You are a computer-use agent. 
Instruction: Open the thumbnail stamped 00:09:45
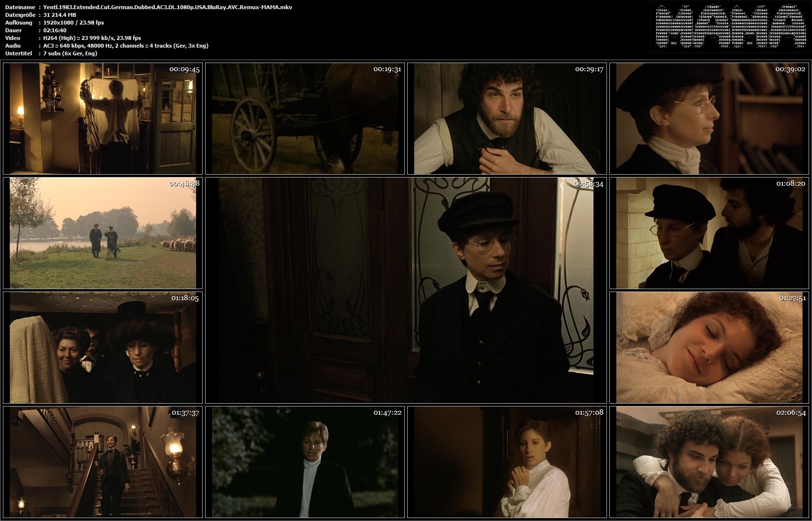(x=103, y=118)
